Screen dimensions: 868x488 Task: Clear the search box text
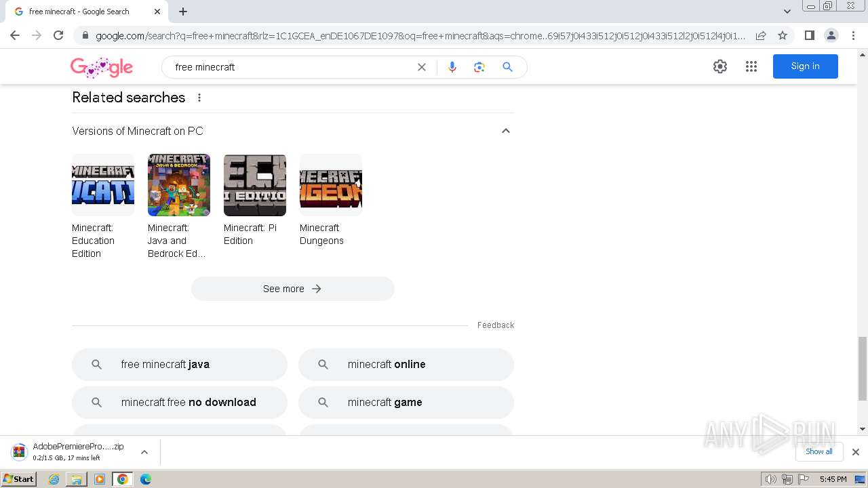tap(422, 67)
